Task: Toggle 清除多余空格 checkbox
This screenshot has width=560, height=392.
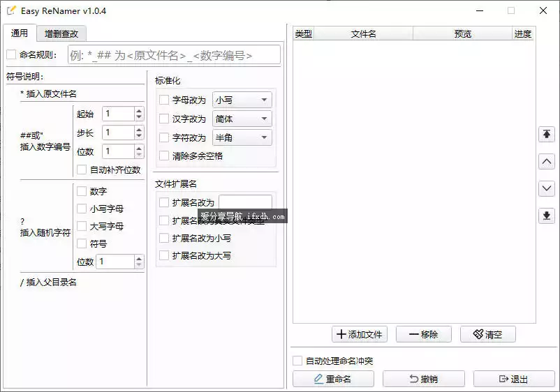Action: [164, 156]
